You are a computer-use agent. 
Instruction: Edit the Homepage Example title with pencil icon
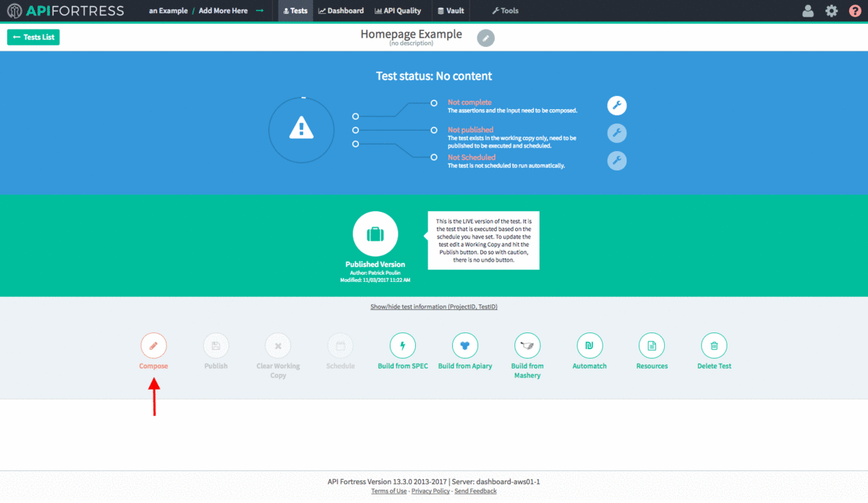click(x=485, y=38)
